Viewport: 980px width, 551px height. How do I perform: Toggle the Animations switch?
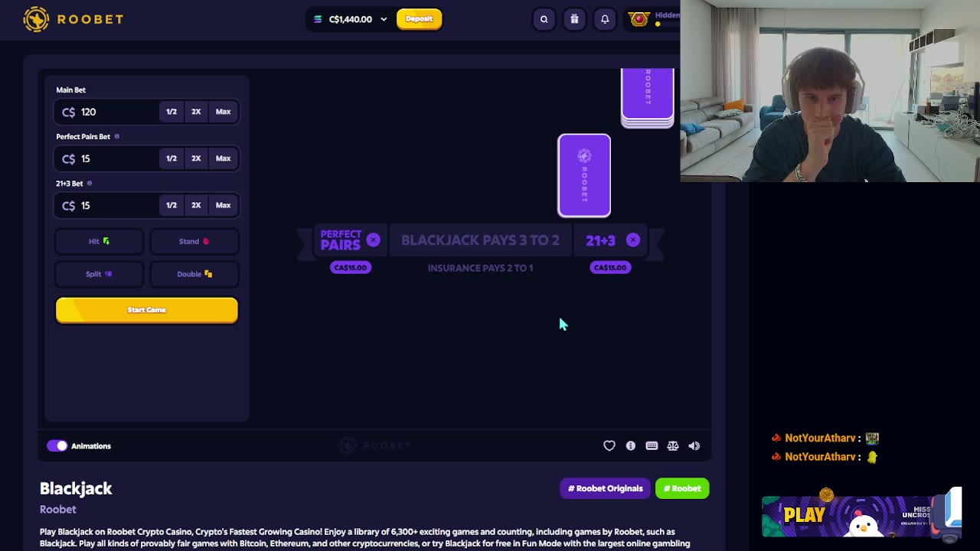57,446
